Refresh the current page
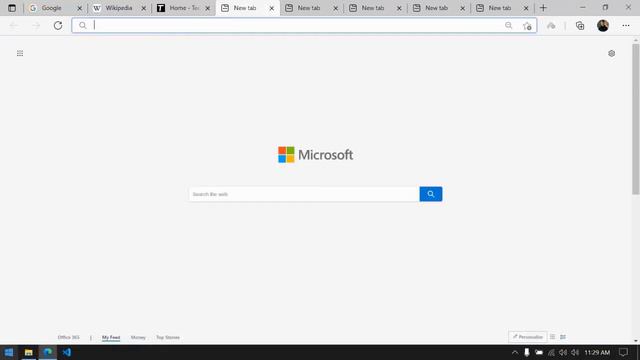640x360 pixels. [58, 25]
